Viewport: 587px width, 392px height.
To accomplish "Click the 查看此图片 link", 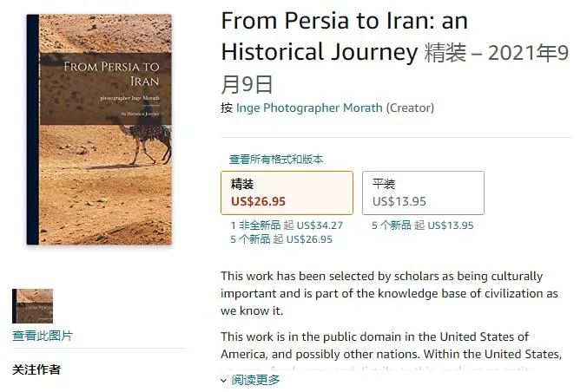I will click(x=43, y=336).
